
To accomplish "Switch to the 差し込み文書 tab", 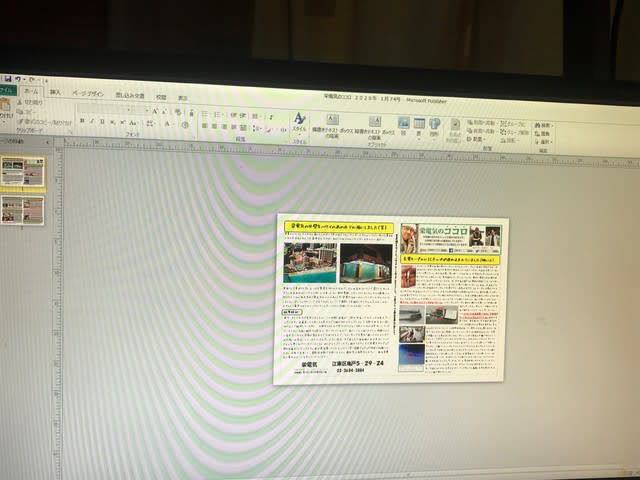I will pyautogui.click(x=129, y=96).
